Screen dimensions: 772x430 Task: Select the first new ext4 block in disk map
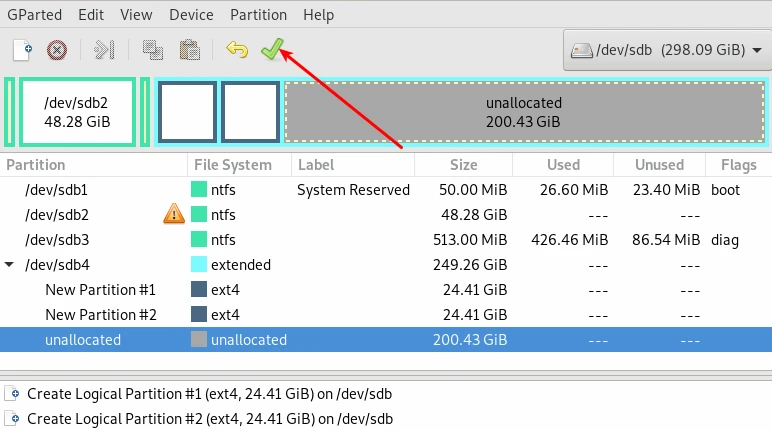(187, 112)
